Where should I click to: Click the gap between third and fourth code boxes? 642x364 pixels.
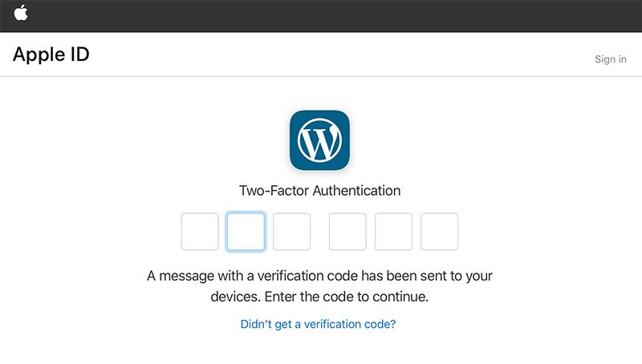[x=319, y=232]
